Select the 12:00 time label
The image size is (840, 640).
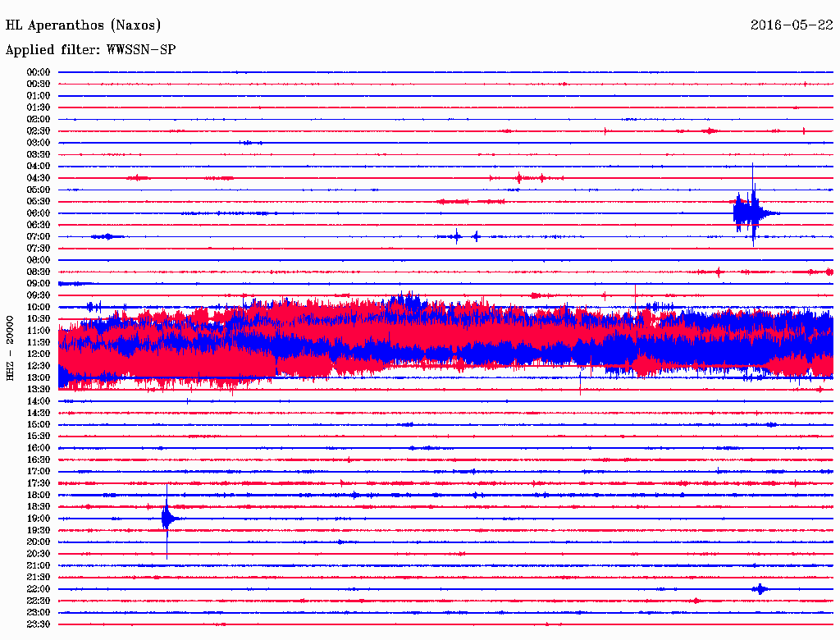[x=39, y=354]
